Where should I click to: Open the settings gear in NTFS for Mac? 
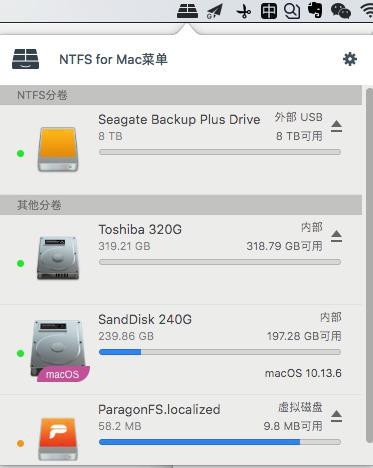pos(350,59)
